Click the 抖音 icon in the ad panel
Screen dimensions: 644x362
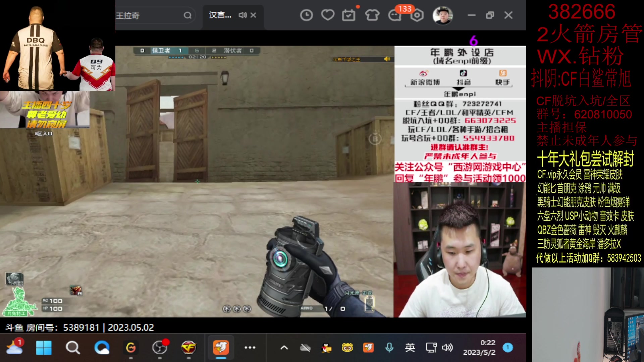click(463, 73)
